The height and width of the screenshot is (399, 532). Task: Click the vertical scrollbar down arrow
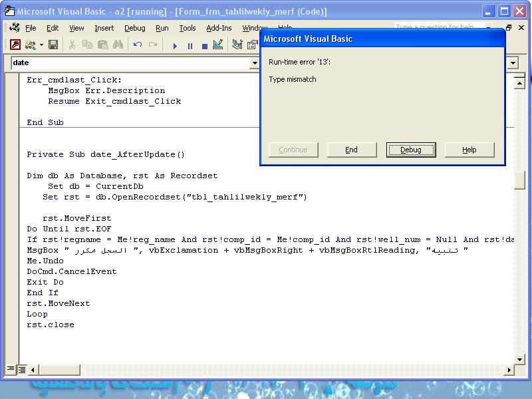(519, 359)
